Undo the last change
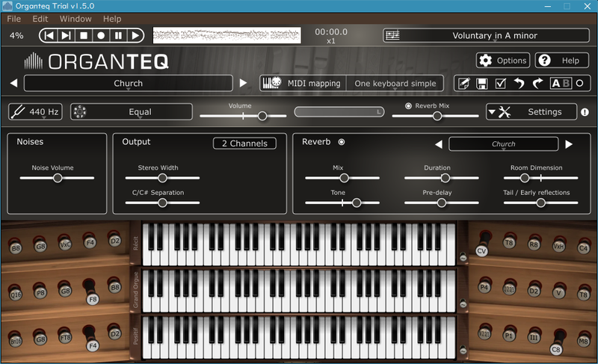This screenshot has width=598, height=364. pyautogui.click(x=519, y=83)
